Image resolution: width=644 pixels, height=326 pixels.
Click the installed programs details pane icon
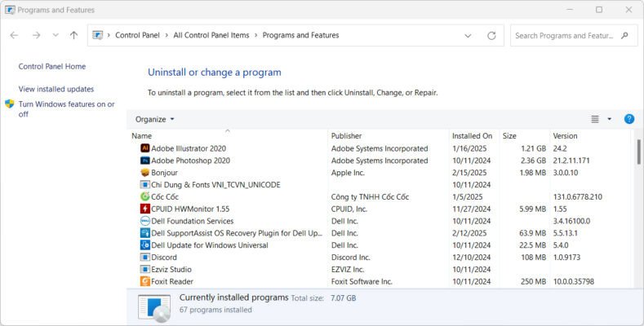154,307
